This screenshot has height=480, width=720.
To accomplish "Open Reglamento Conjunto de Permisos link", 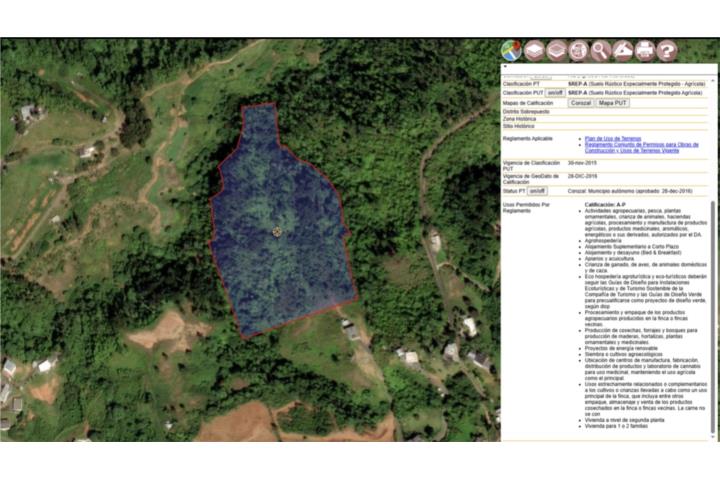I will (x=641, y=147).
